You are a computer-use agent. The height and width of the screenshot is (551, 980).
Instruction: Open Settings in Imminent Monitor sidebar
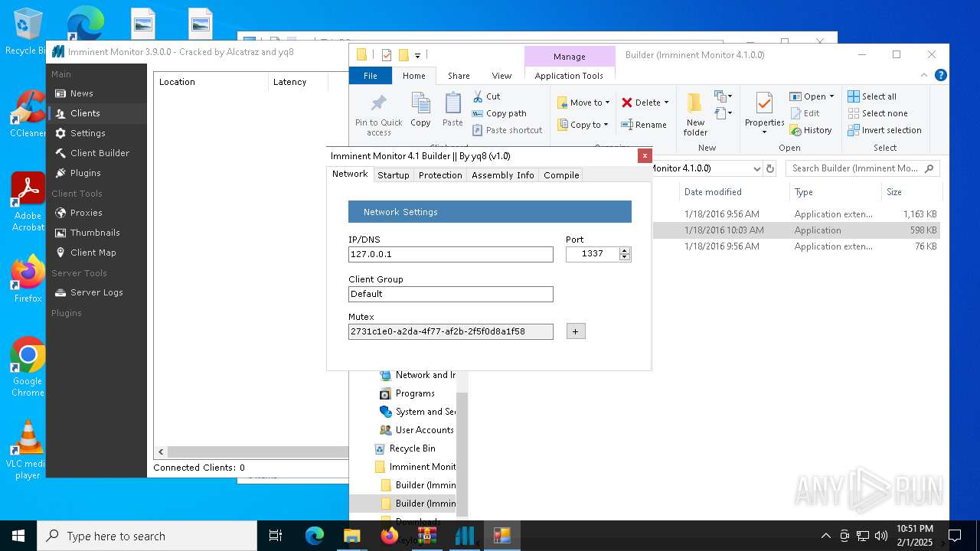coord(87,133)
